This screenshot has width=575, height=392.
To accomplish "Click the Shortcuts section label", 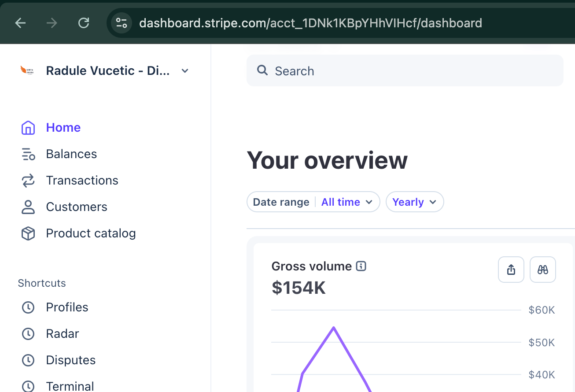I will pos(42,283).
